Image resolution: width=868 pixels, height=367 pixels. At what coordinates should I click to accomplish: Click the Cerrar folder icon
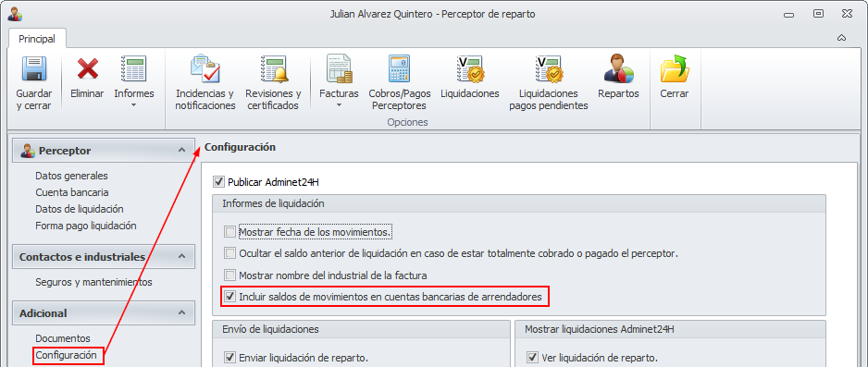(x=675, y=69)
